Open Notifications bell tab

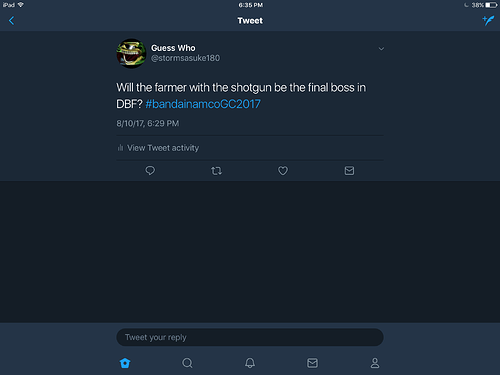[250, 363]
